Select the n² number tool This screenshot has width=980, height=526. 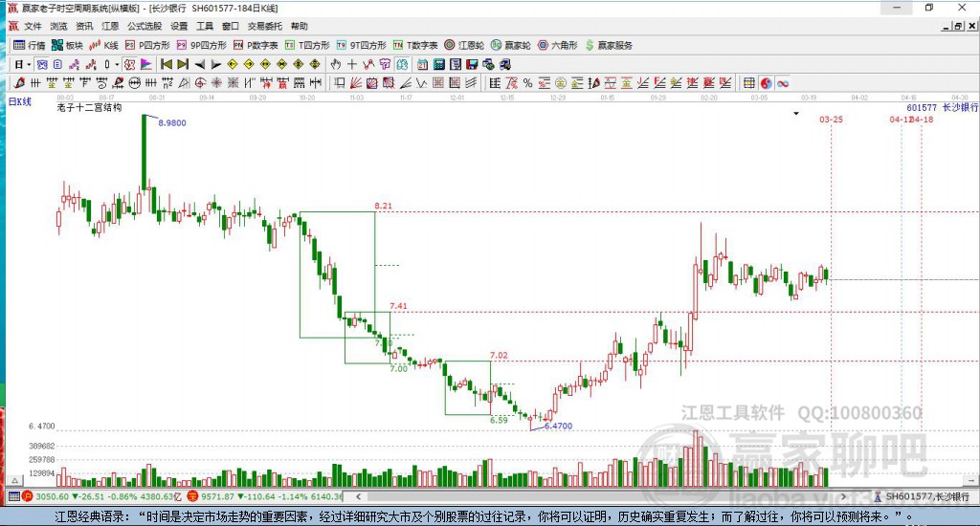167,83
